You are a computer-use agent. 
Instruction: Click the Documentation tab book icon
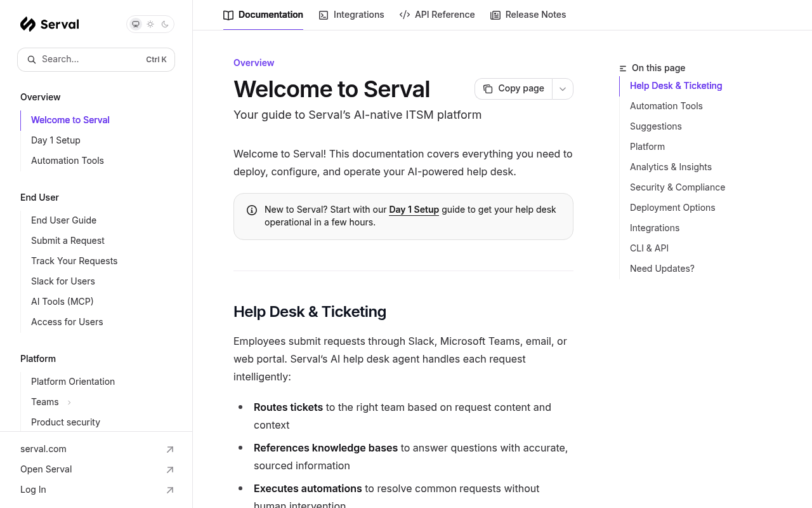(x=228, y=15)
